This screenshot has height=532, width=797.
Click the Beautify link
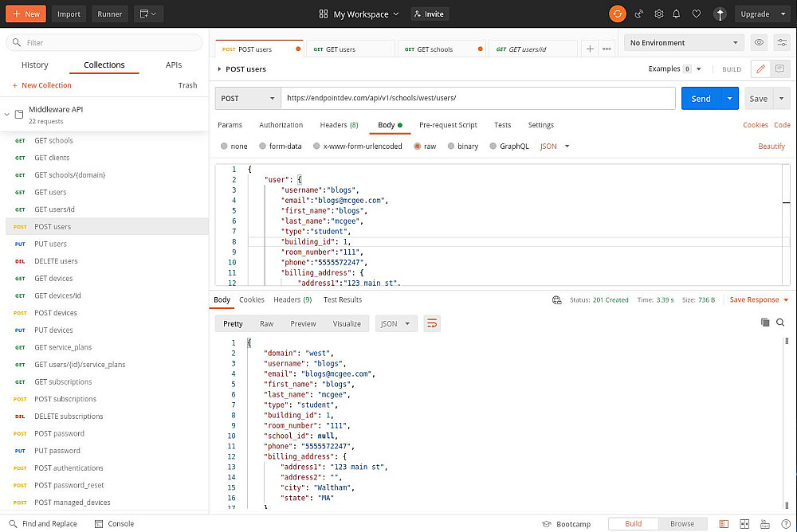(x=771, y=147)
